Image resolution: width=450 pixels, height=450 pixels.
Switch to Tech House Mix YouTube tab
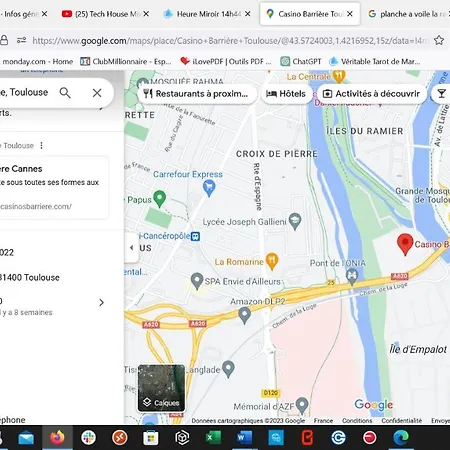105,14
